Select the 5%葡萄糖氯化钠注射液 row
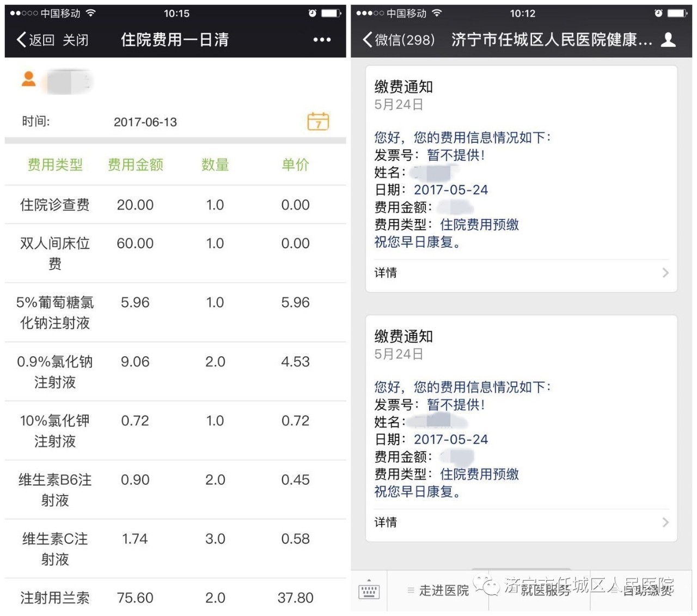Screen dimensions: 697x616 (x=175, y=313)
